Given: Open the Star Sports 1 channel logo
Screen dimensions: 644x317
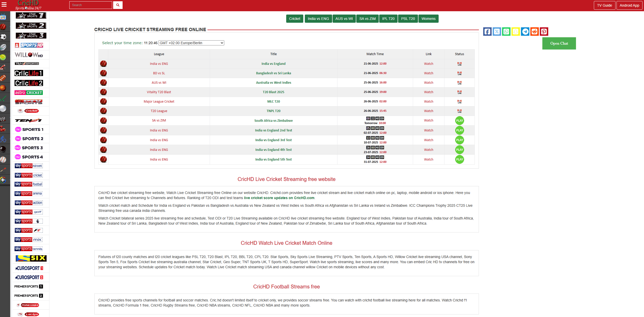Looking at the screenshot, I should click(31, 16).
